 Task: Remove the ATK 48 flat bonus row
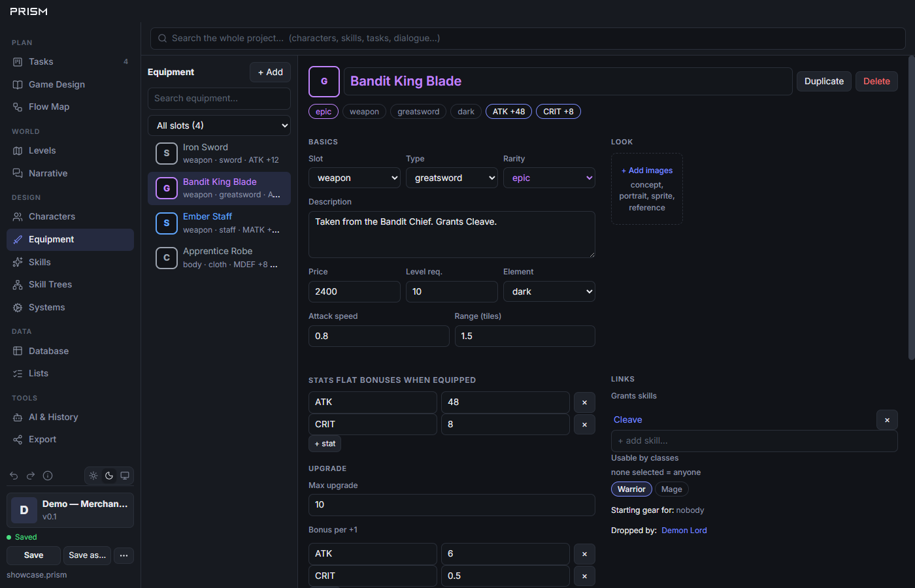pyautogui.click(x=584, y=402)
